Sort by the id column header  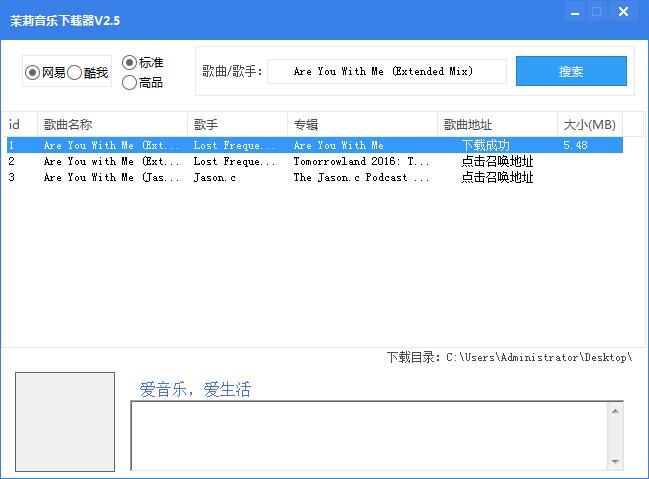[20, 124]
